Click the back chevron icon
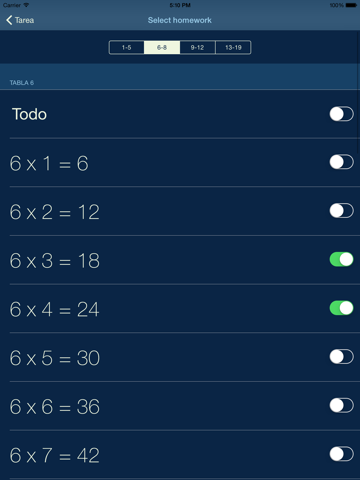The height and width of the screenshot is (480, 360). [9, 20]
